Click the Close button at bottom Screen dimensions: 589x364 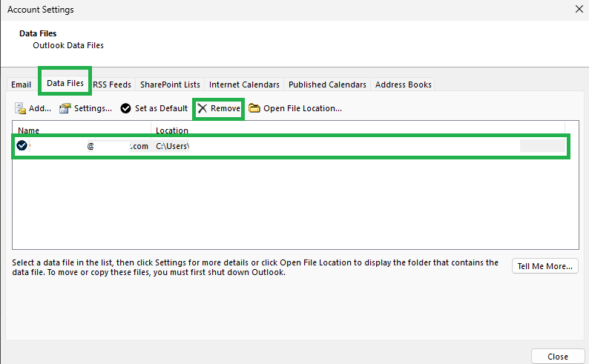click(558, 357)
